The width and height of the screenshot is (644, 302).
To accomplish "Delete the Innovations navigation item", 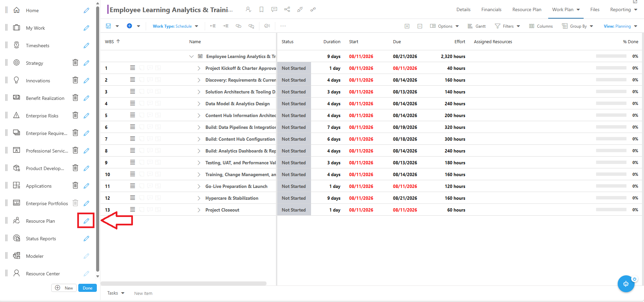I will [76, 80].
